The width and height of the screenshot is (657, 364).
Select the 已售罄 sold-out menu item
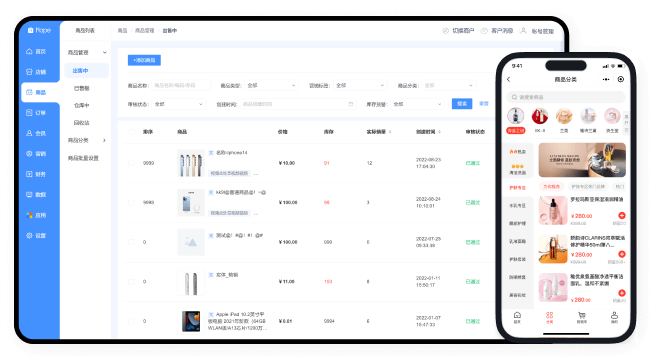(82, 88)
